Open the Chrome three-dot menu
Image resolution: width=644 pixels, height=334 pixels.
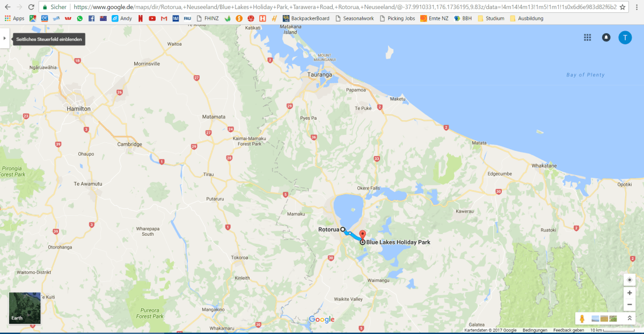[x=636, y=8]
